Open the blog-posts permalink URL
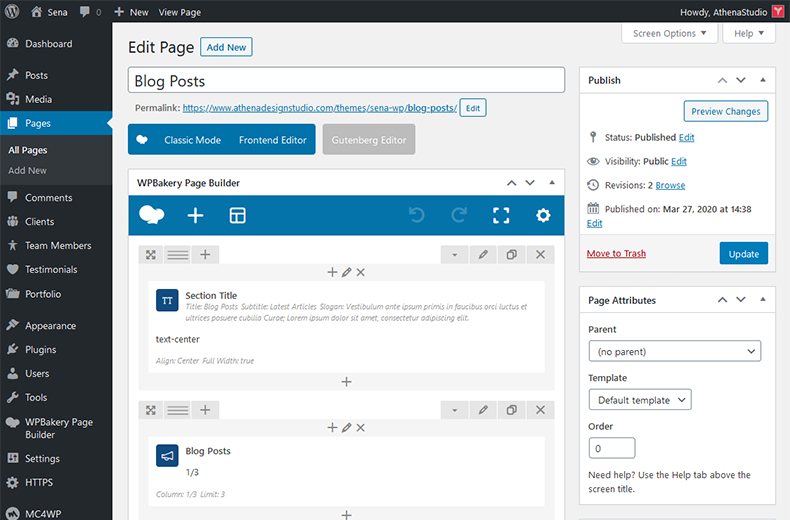The height and width of the screenshot is (520, 790). (319, 108)
